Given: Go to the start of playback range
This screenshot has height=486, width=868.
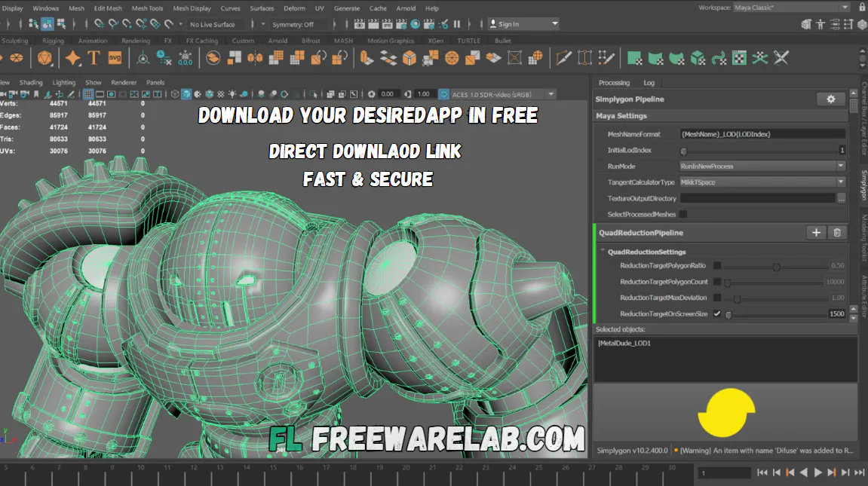Looking at the screenshot, I should tap(762, 472).
